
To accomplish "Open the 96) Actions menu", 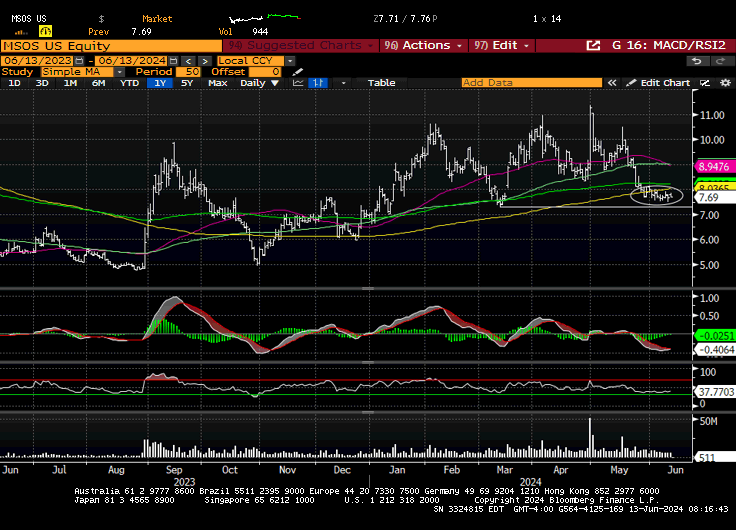I will (423, 46).
